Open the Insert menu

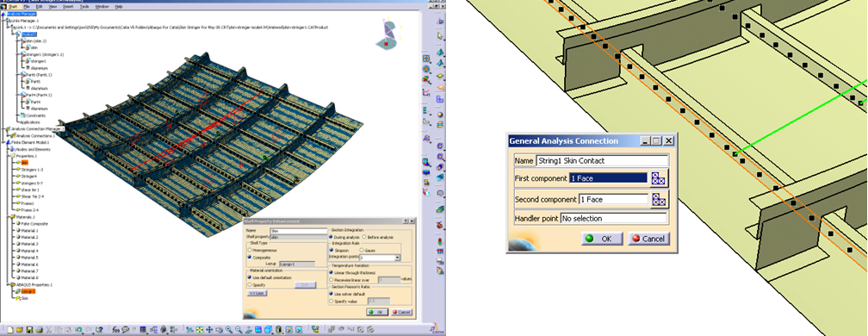(x=68, y=7)
